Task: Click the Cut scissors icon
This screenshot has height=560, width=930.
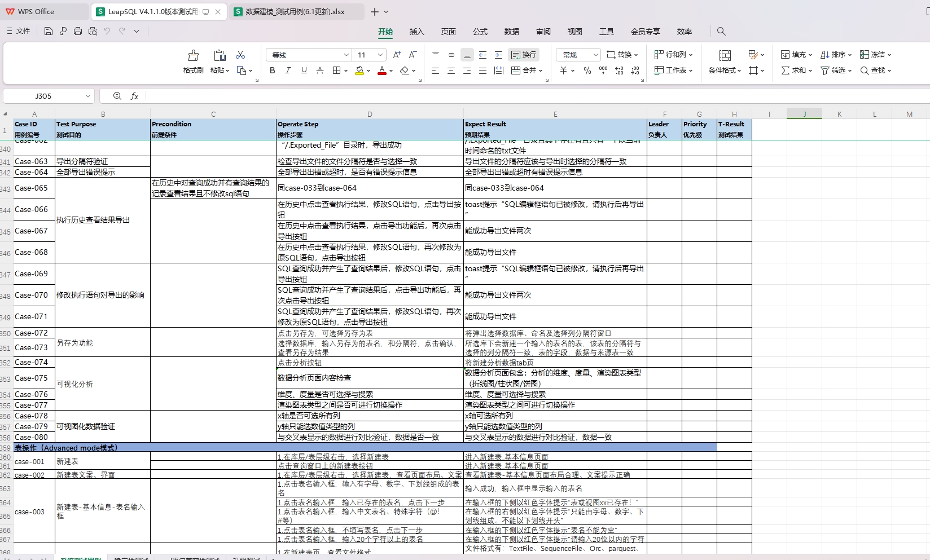Action: pyautogui.click(x=240, y=55)
